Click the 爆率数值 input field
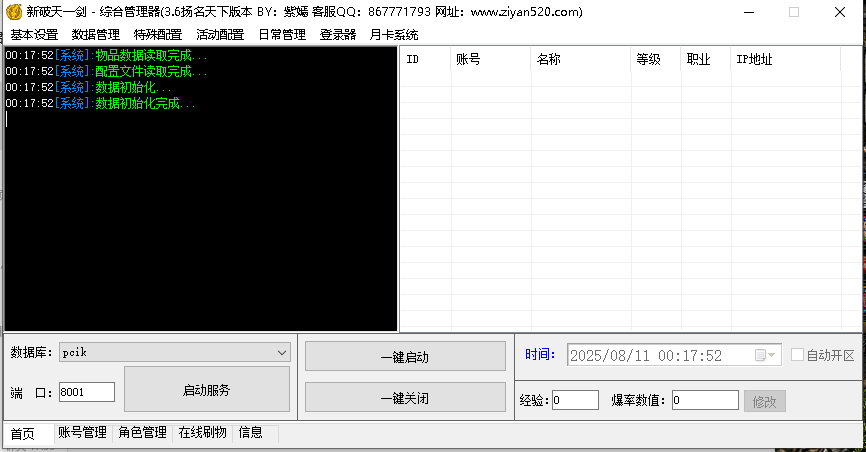The height and width of the screenshot is (452, 866). [705, 400]
